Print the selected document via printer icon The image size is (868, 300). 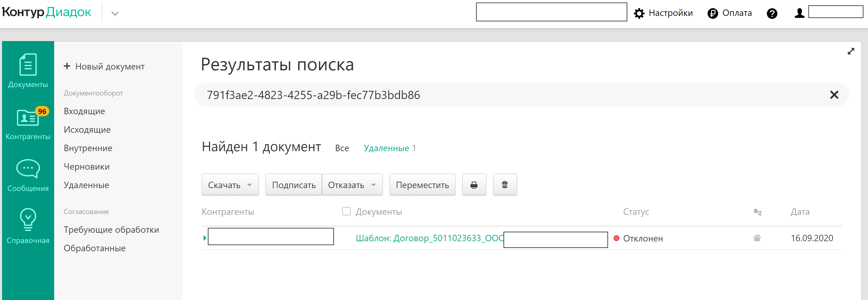point(474,184)
